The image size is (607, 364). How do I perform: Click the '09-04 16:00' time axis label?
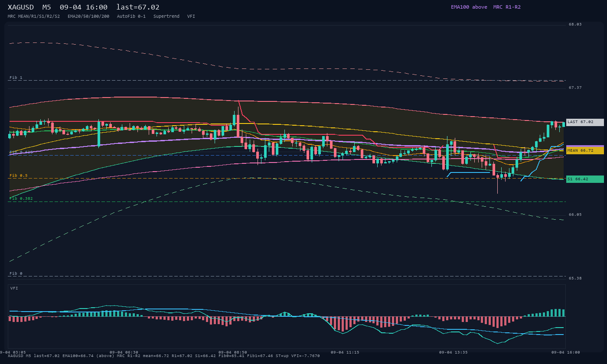(x=566, y=352)
